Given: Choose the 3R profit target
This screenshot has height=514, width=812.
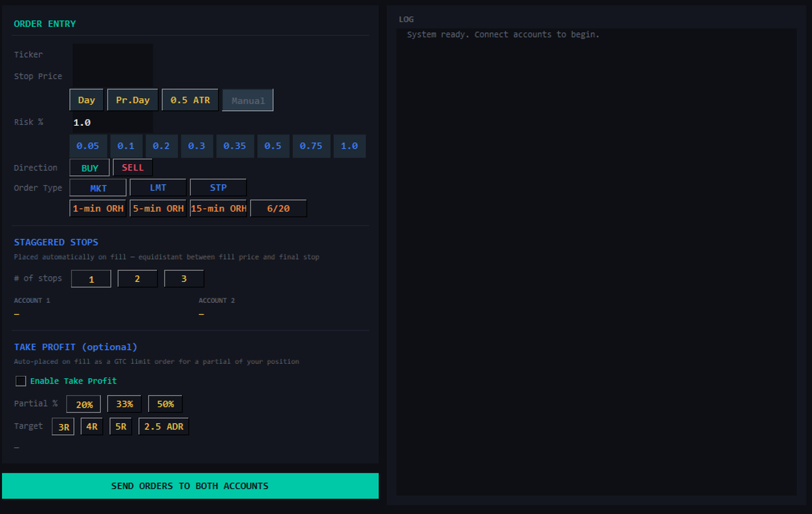Looking at the screenshot, I should coord(64,427).
